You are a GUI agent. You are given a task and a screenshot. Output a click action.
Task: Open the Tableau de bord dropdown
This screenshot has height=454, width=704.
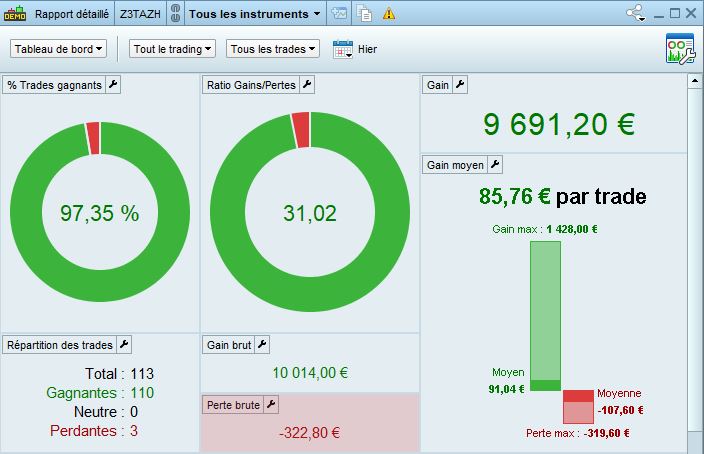pos(58,49)
